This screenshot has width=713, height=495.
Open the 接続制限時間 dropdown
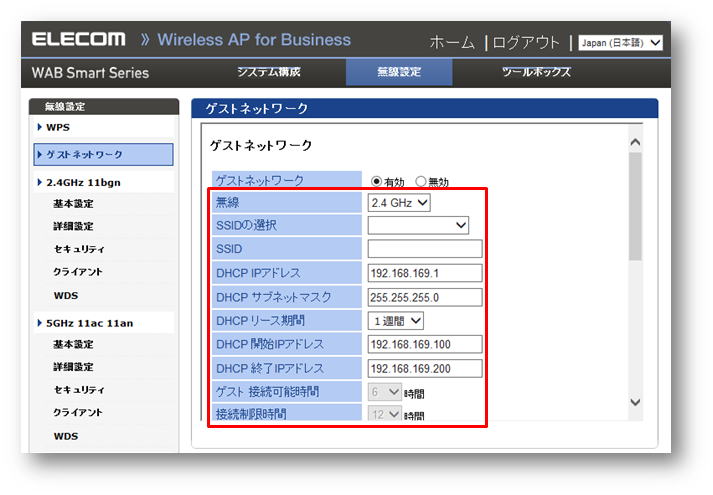click(x=385, y=413)
